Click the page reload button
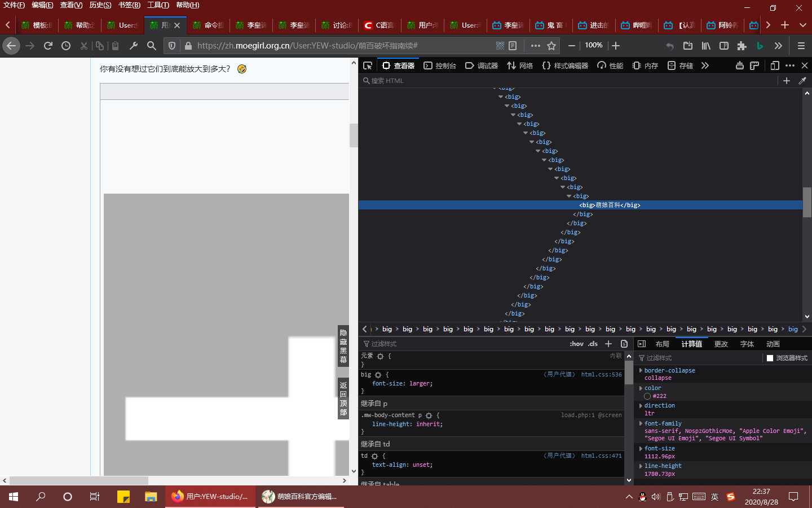The image size is (812, 508). [x=48, y=46]
